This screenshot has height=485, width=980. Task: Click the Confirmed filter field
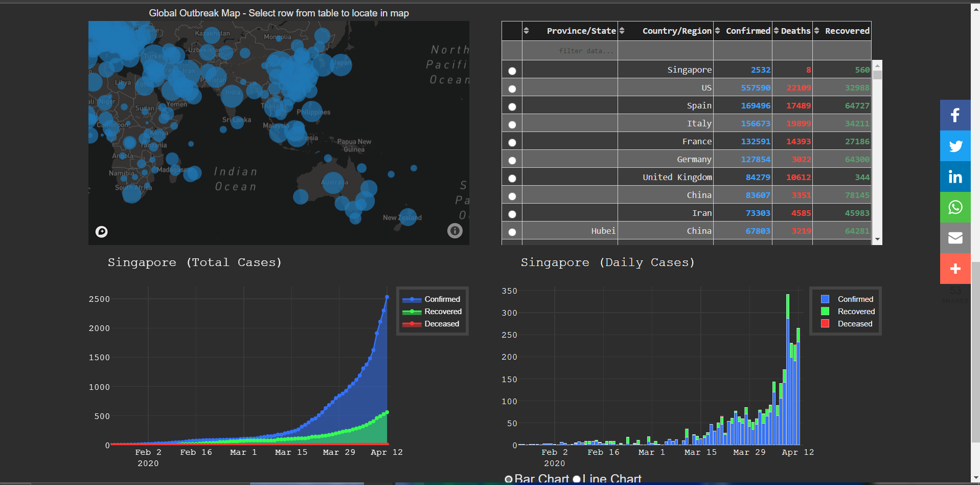pyautogui.click(x=742, y=51)
